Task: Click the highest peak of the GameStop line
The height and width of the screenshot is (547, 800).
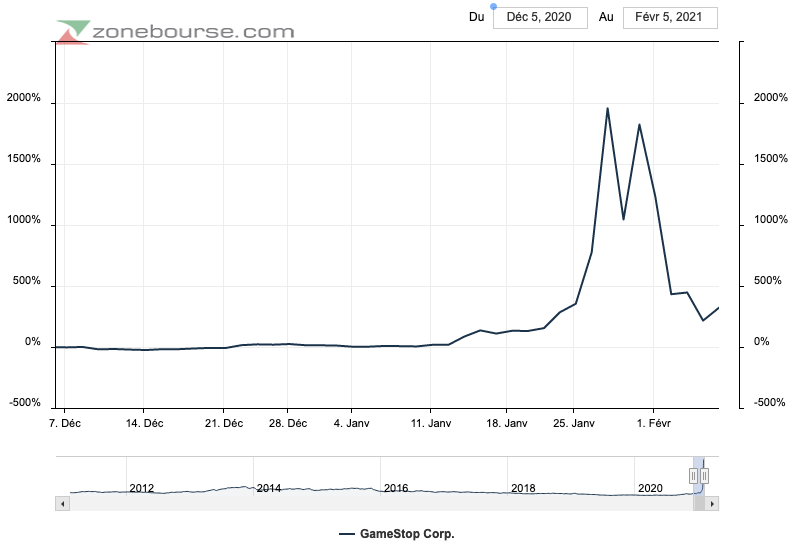Action: [607, 108]
